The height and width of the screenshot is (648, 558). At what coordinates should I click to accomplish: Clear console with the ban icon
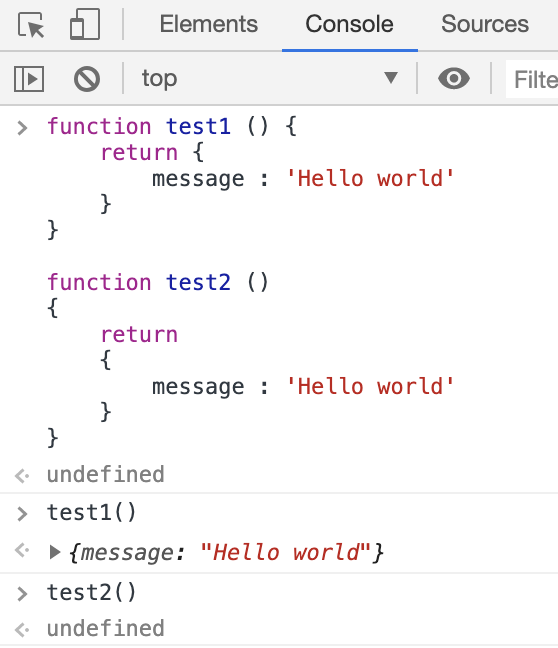coord(87,79)
